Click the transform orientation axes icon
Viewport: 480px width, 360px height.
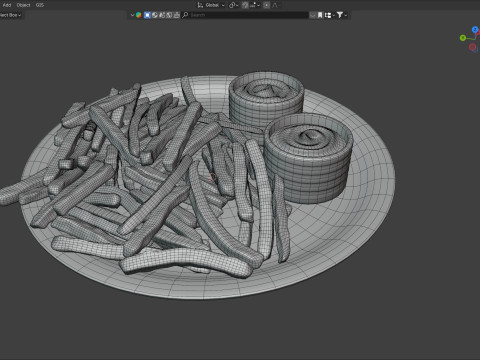coord(200,5)
